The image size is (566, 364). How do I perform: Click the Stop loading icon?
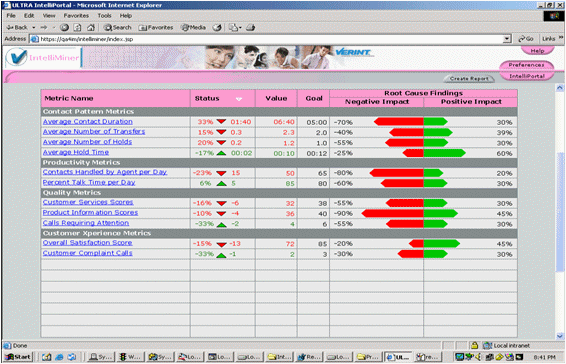coord(64,27)
